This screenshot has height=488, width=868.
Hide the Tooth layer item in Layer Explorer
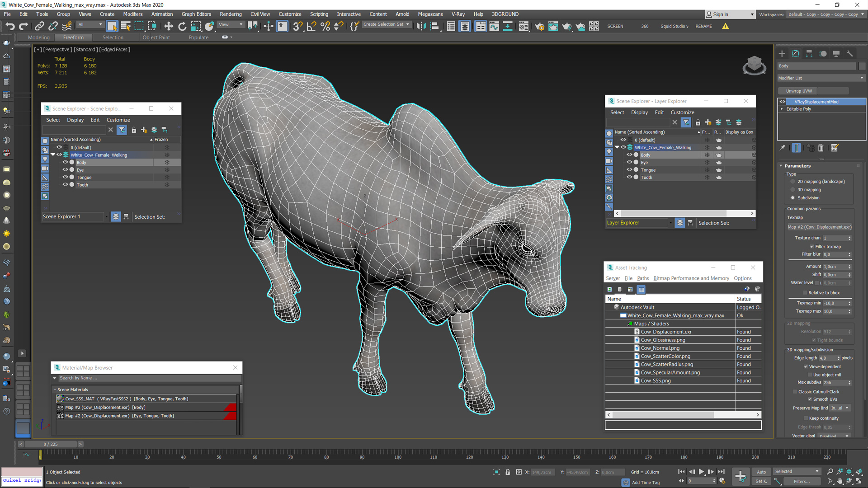(629, 177)
